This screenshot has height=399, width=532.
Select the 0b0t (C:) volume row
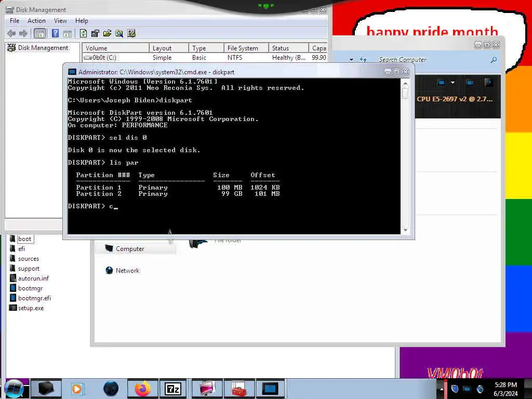coord(205,58)
